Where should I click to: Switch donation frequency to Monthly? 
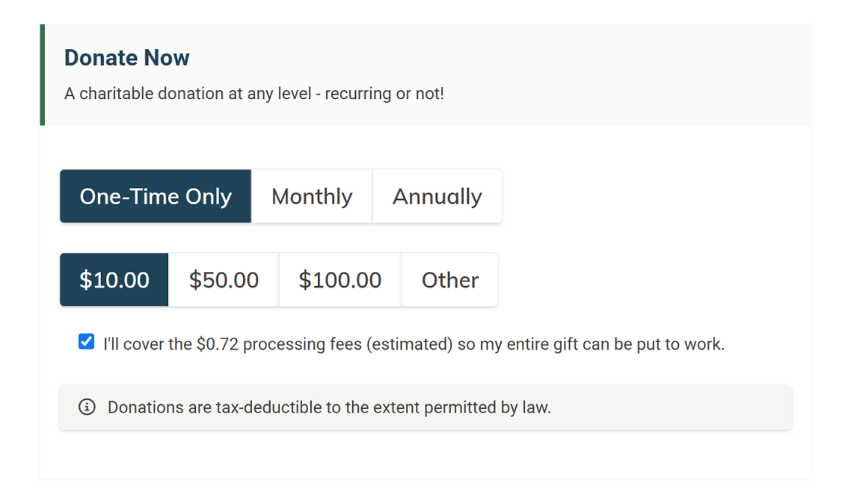pyautogui.click(x=312, y=196)
